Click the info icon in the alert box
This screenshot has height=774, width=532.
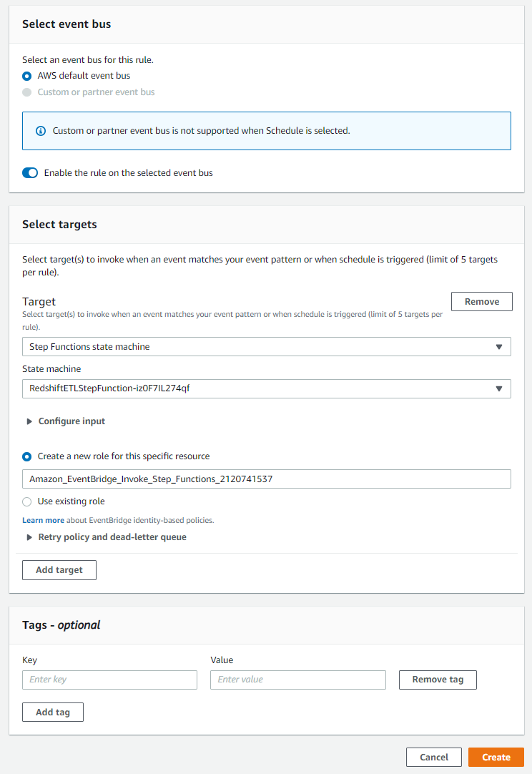pyautogui.click(x=41, y=131)
